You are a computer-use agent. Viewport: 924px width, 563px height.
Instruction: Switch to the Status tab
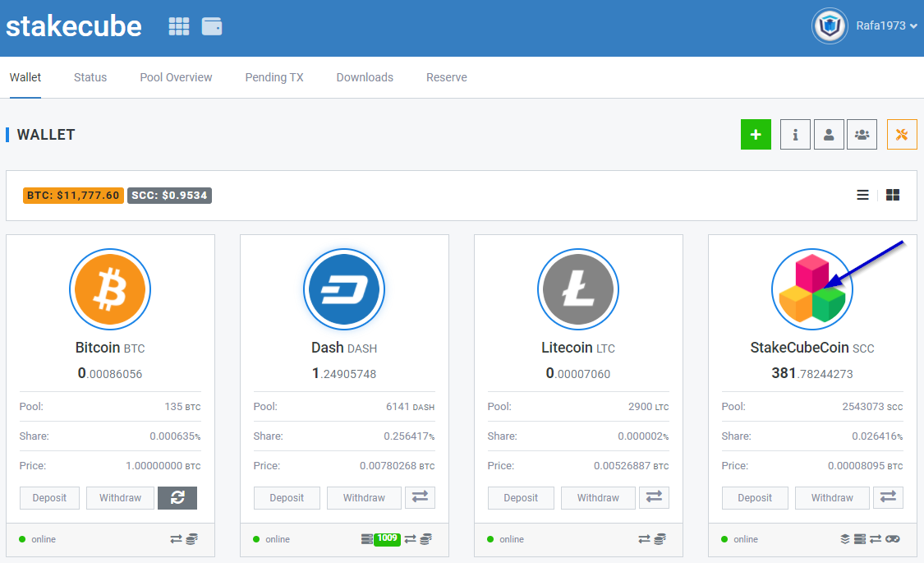[x=90, y=77]
